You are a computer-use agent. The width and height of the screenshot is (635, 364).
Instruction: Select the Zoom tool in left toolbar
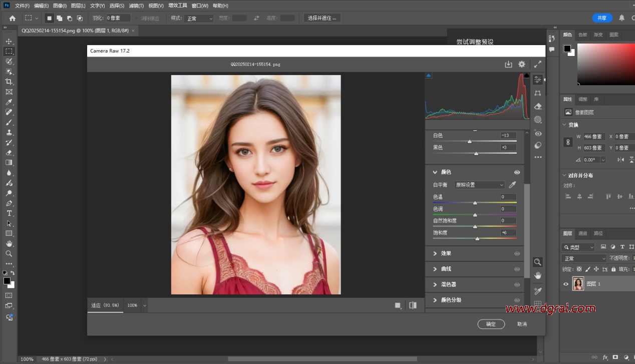pos(9,253)
